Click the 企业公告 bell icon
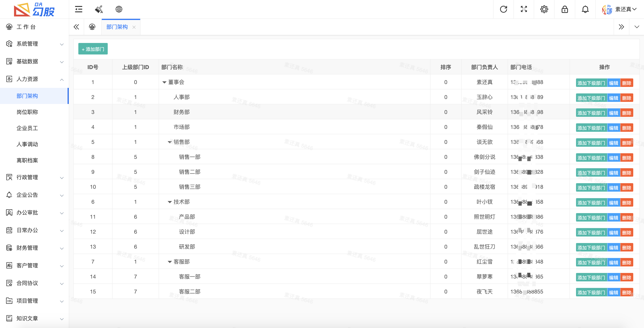This screenshot has height=328, width=644. (x=9, y=195)
